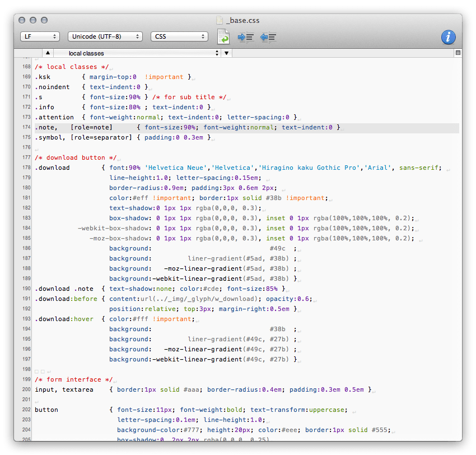Click the '/* form interface */' comment

tap(73, 380)
